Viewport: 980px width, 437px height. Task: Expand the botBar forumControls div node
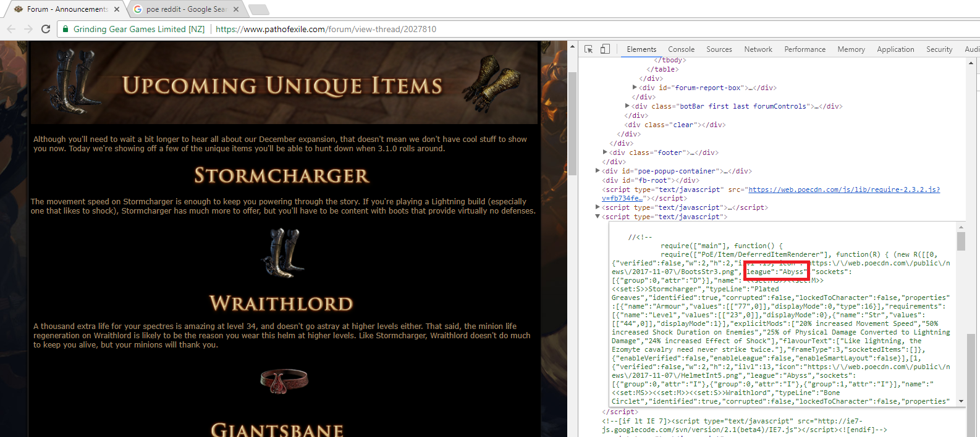tap(627, 106)
